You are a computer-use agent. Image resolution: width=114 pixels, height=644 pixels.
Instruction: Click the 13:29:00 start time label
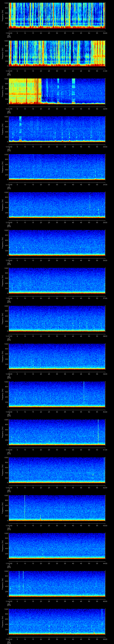point(9,33)
